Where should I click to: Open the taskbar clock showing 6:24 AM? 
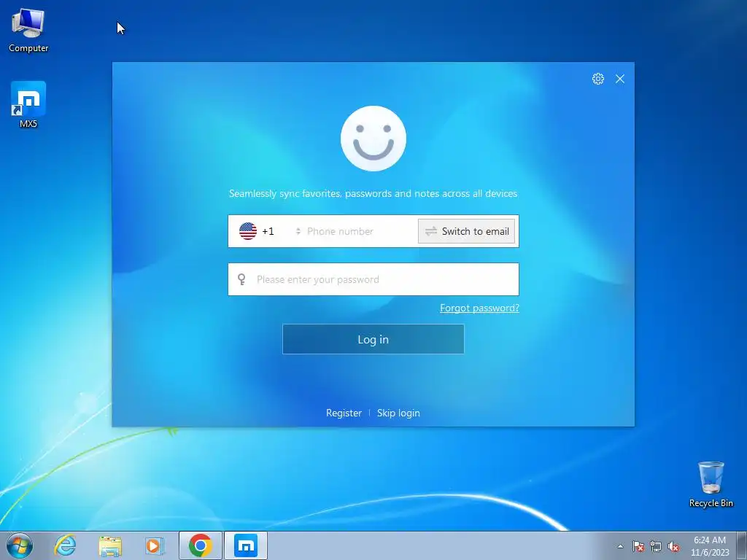pyautogui.click(x=710, y=546)
